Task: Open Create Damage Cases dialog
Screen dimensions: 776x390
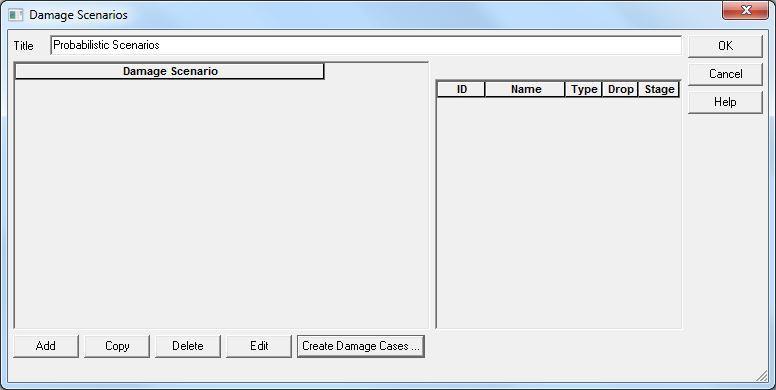Action: coord(361,346)
